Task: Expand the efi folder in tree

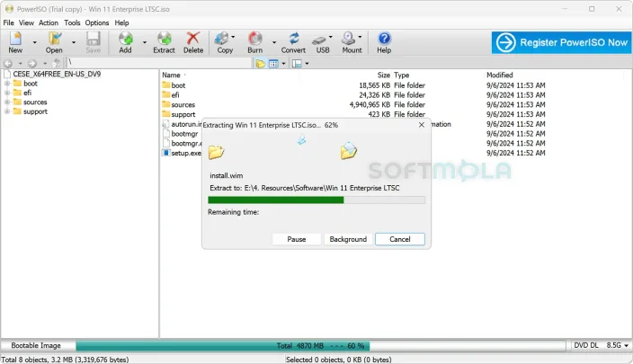Action: click(7, 93)
